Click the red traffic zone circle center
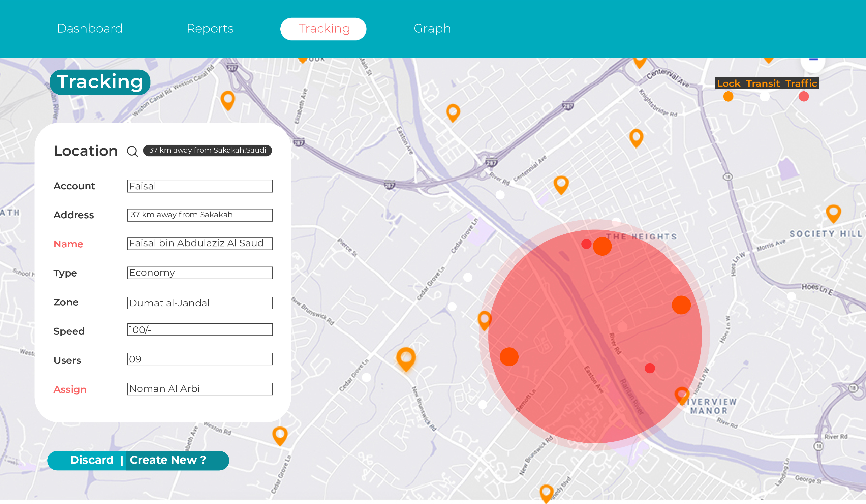Viewport: 866px width, 504px height. (x=595, y=336)
